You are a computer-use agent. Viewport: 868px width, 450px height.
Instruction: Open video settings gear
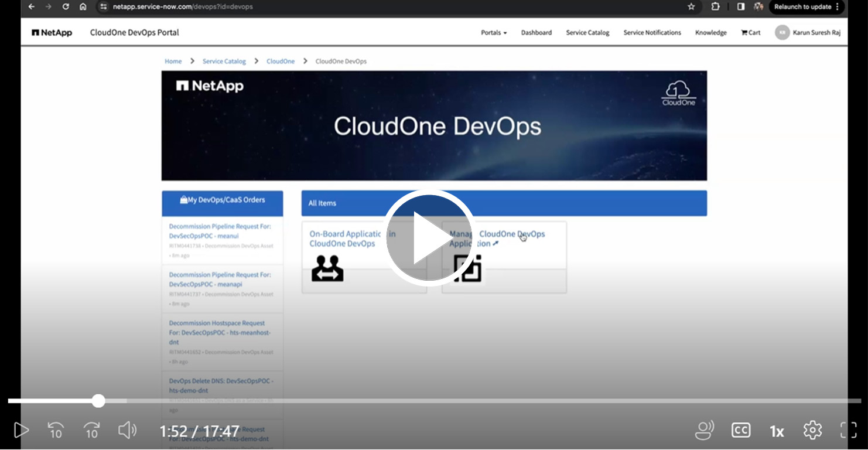coord(812,431)
